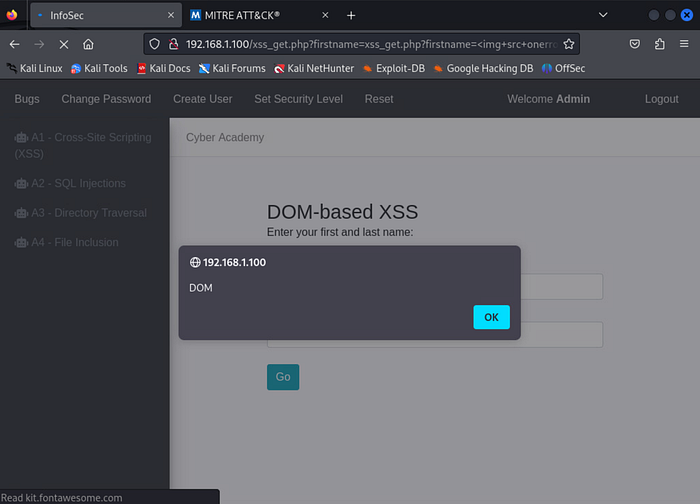Image resolution: width=700 pixels, height=504 pixels.
Task: Switch to the MITRE ATT&CK tab
Action: pos(259,15)
